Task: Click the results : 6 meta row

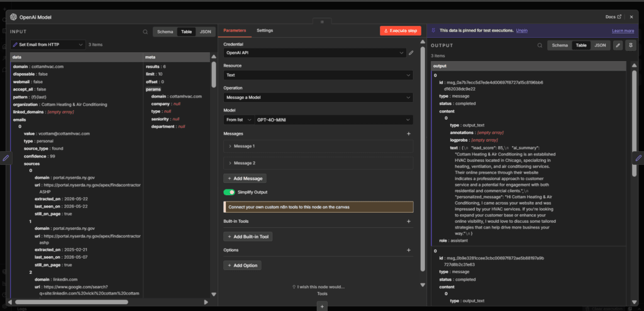Action: 156,67
